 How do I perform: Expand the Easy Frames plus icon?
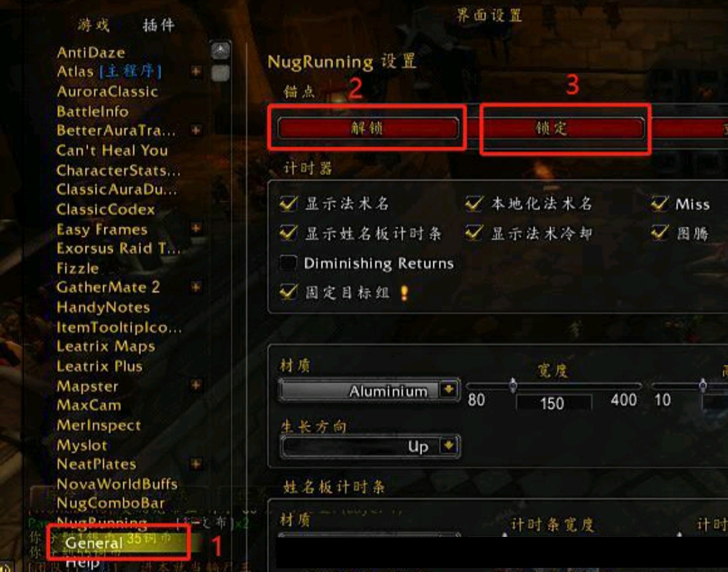tap(196, 228)
